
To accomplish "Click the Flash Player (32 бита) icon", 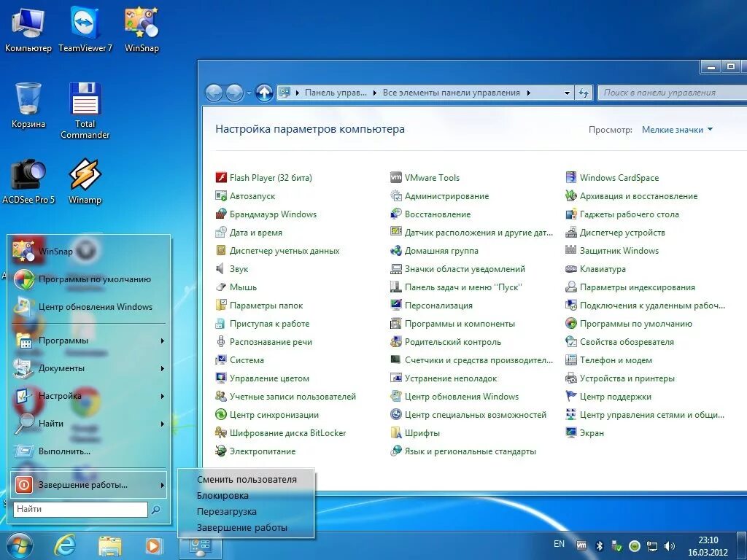I will [220, 178].
